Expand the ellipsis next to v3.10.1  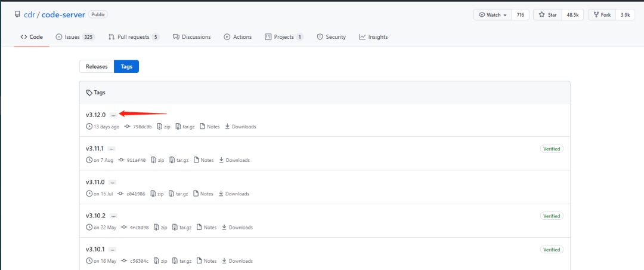pyautogui.click(x=113, y=250)
